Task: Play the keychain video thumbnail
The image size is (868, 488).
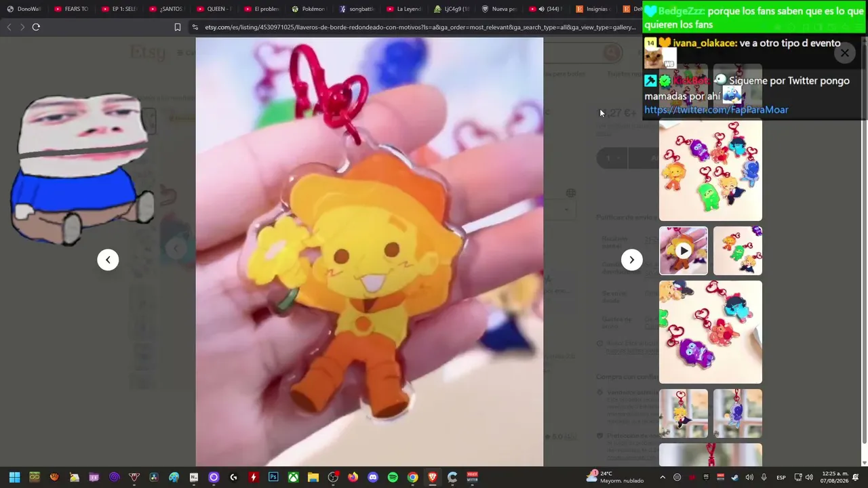Action: pos(684,251)
